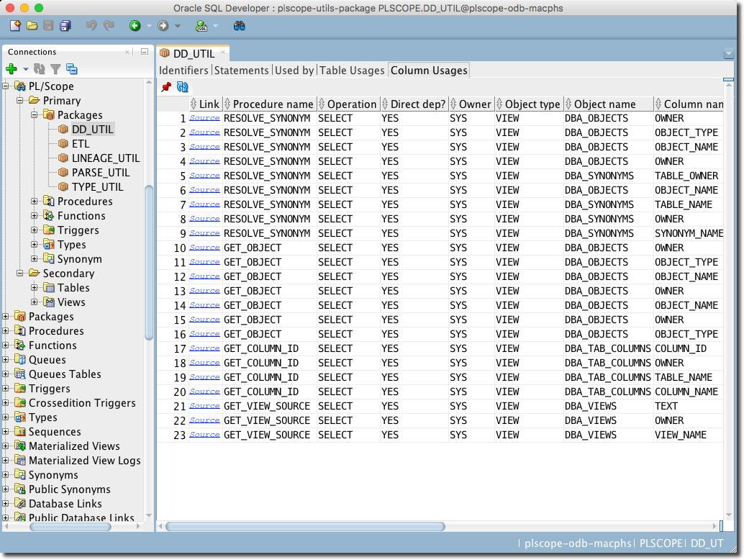744x560 pixels.
Task: Refresh the Column Usages grid
Action: click(x=183, y=87)
